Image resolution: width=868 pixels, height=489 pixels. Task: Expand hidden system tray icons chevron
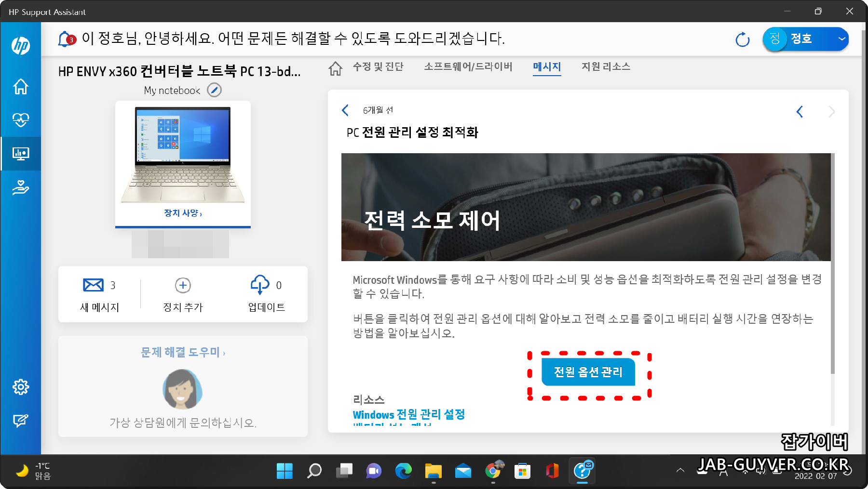pyautogui.click(x=680, y=470)
